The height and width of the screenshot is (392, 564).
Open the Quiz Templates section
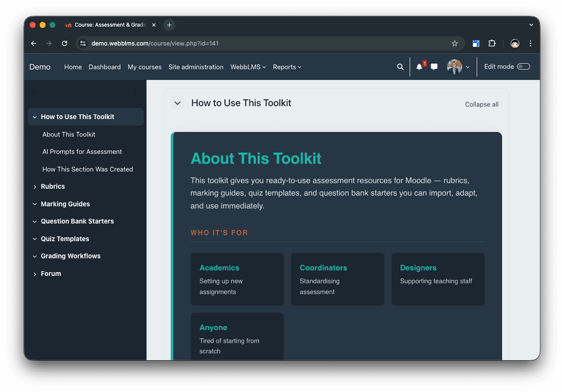(65, 239)
